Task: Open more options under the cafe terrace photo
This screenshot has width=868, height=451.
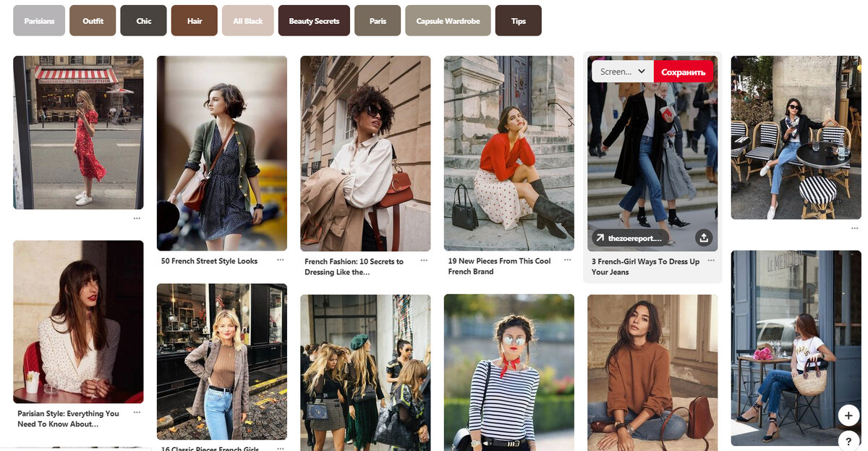Action: pyautogui.click(x=855, y=228)
